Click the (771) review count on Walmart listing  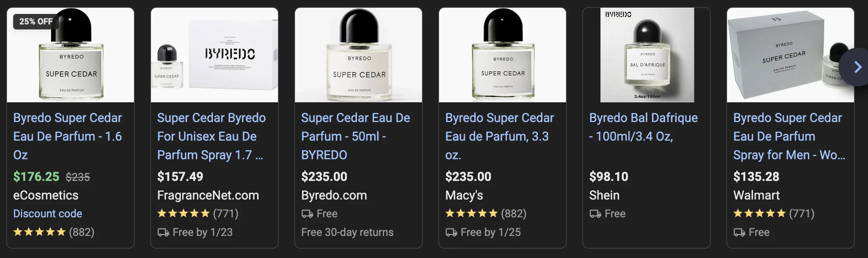802,213
